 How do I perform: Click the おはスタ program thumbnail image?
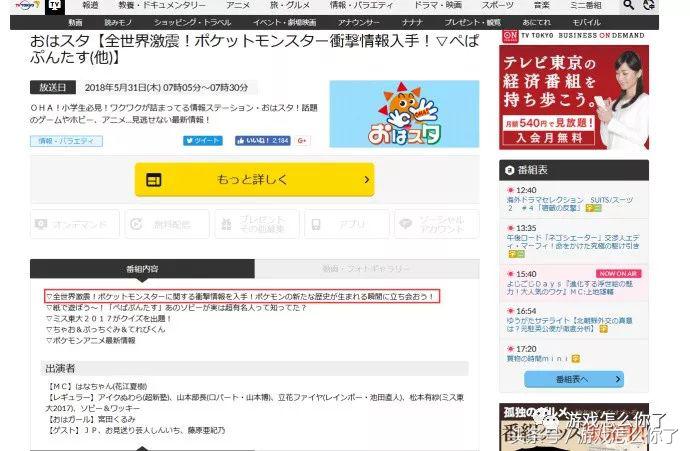pos(404,114)
